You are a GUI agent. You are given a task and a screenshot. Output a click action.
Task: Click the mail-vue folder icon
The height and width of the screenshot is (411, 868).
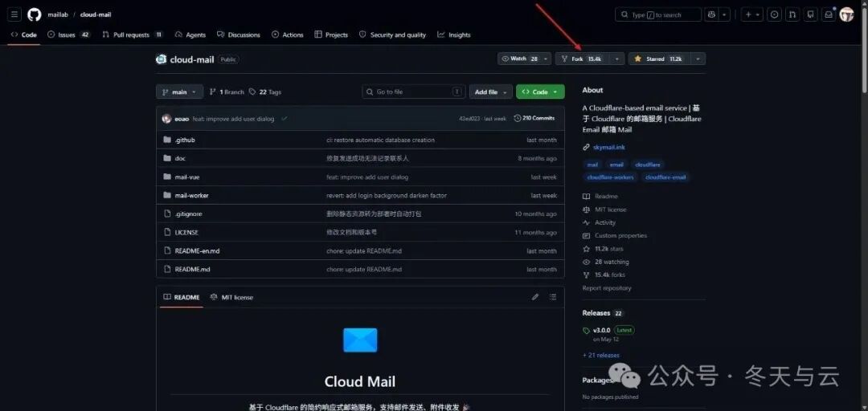pyautogui.click(x=167, y=177)
